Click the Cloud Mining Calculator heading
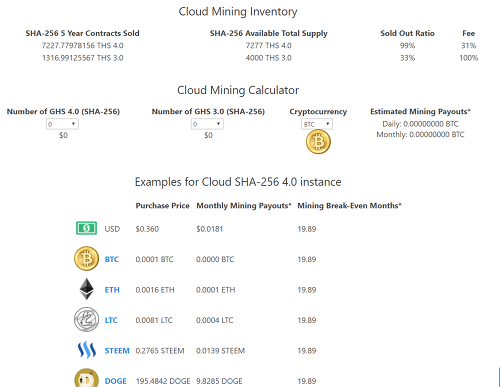Screen dimensions: 500x387 (x=238, y=90)
